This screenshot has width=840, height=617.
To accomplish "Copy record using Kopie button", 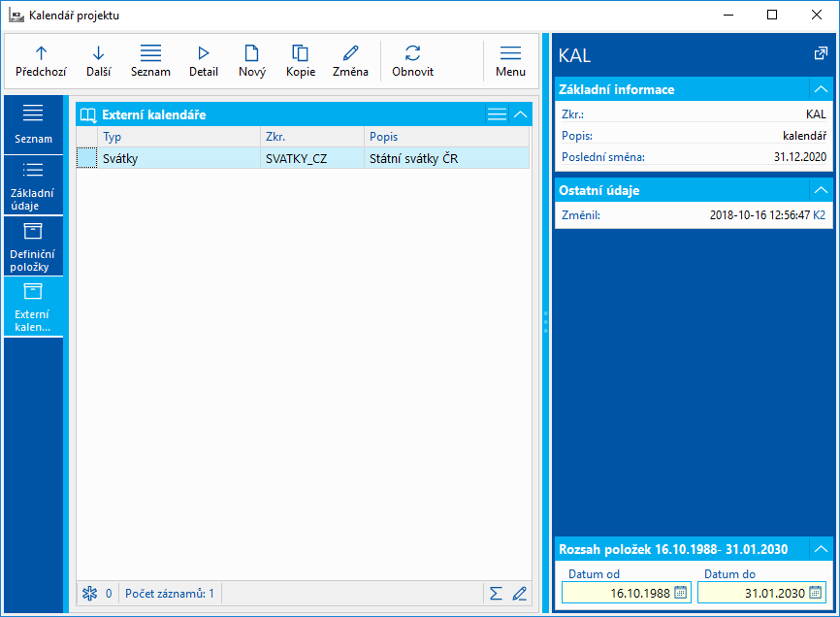I will tap(300, 61).
